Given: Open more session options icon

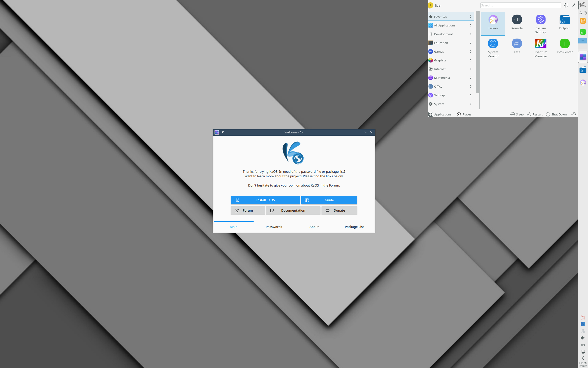Looking at the screenshot, I should (574, 114).
